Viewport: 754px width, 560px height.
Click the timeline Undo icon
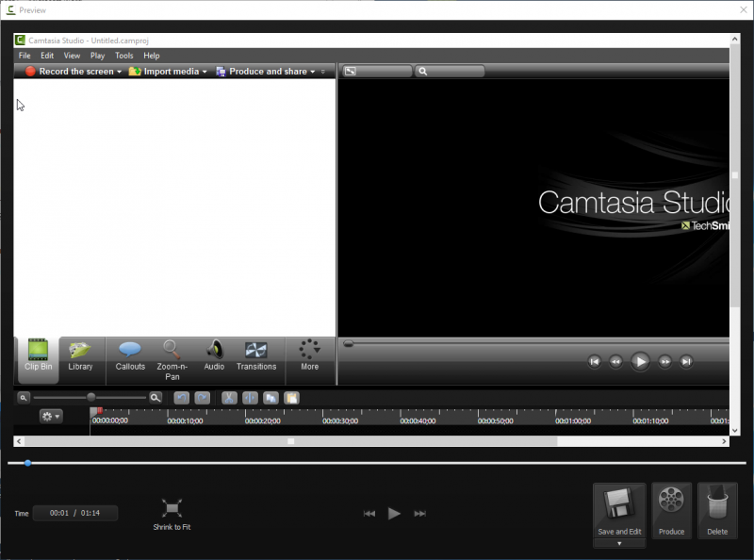point(182,398)
